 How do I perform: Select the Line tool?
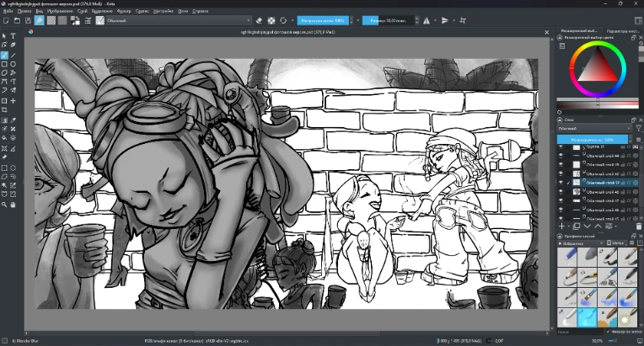13,55
